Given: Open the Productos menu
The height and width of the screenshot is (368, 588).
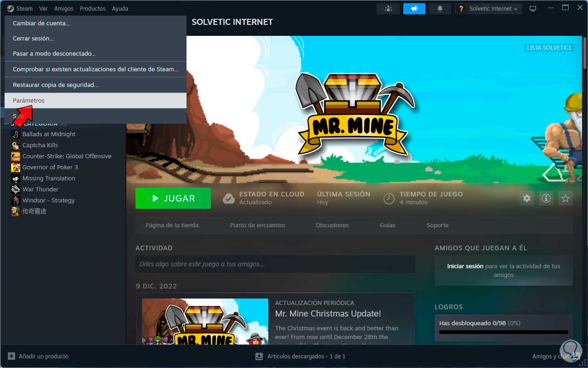Looking at the screenshot, I should click(x=92, y=8).
